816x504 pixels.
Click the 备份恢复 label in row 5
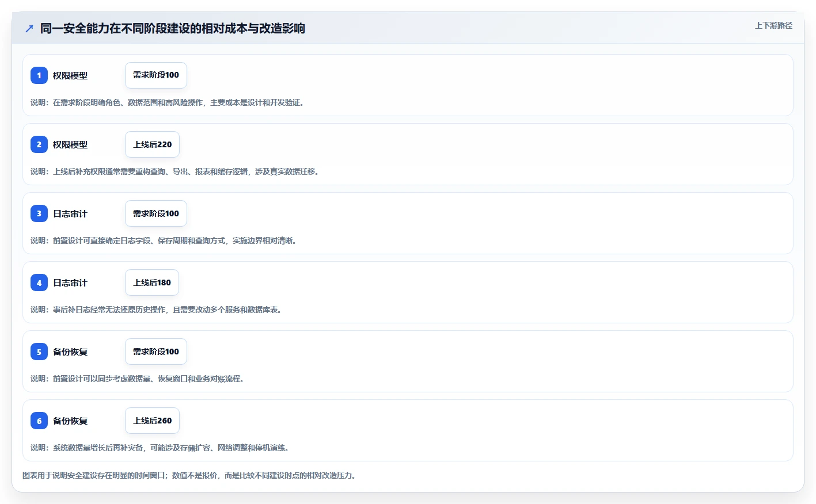(x=70, y=352)
